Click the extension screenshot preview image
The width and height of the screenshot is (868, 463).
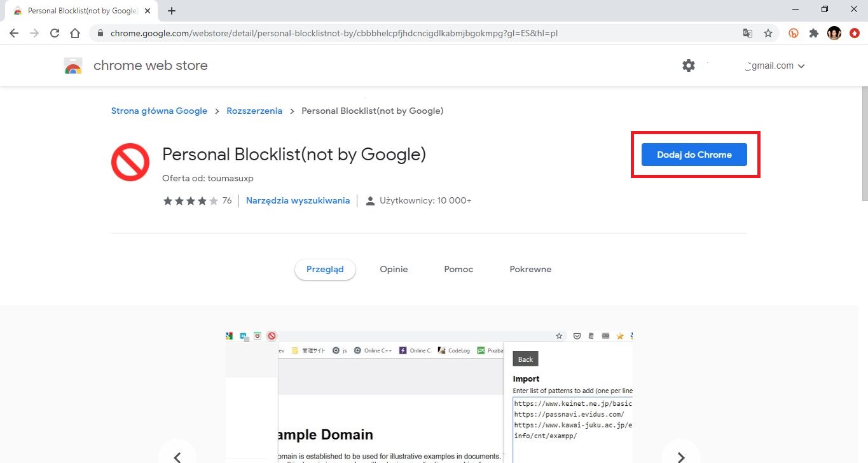(429, 397)
